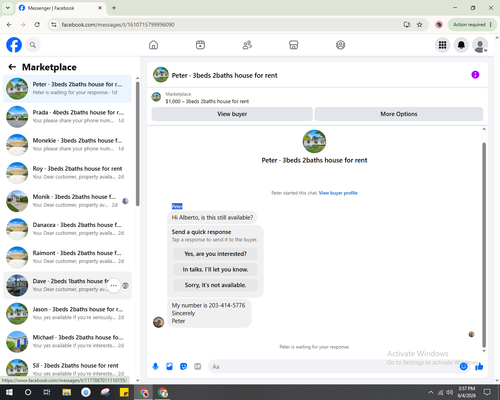The height and width of the screenshot is (400, 500).
Task: Open the account profile avatar menu
Action: pyautogui.click(x=480, y=45)
